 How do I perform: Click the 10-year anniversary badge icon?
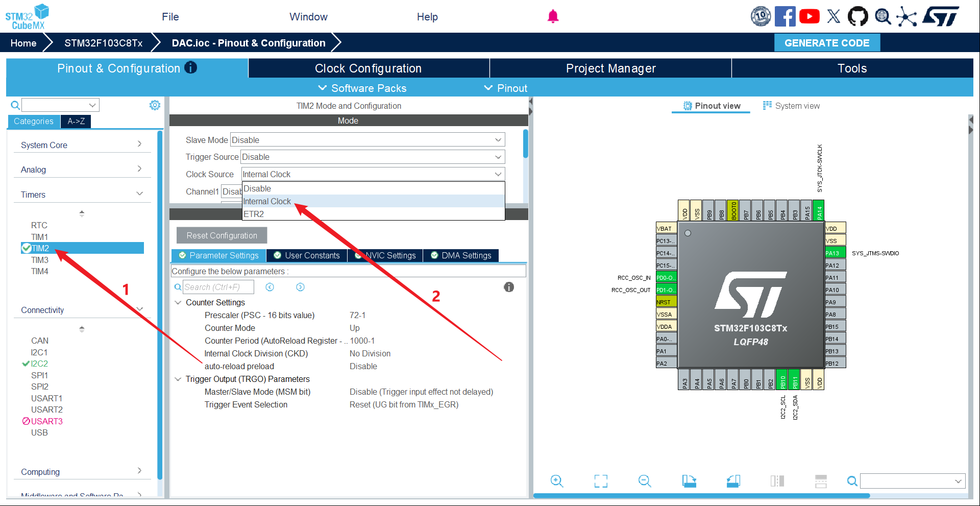coord(761,16)
